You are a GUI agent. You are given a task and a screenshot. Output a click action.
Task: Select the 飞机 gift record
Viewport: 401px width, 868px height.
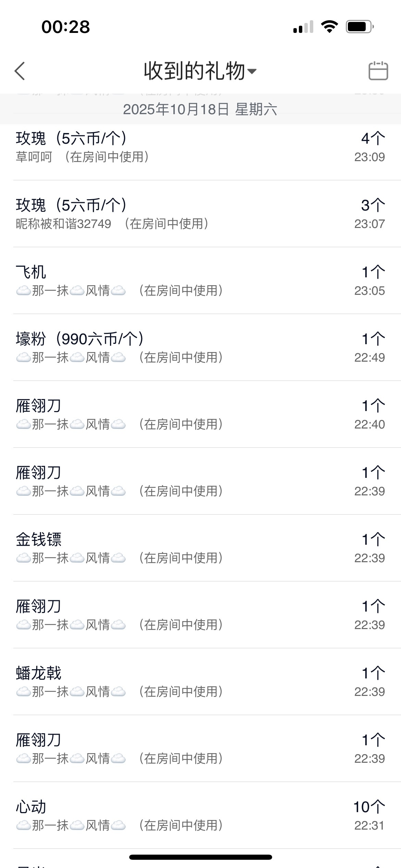coord(200,280)
